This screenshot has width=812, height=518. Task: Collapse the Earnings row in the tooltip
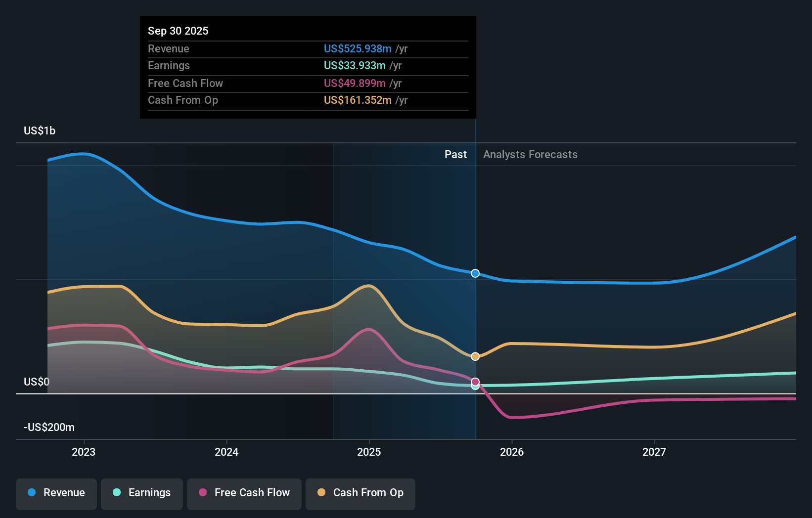coord(169,65)
